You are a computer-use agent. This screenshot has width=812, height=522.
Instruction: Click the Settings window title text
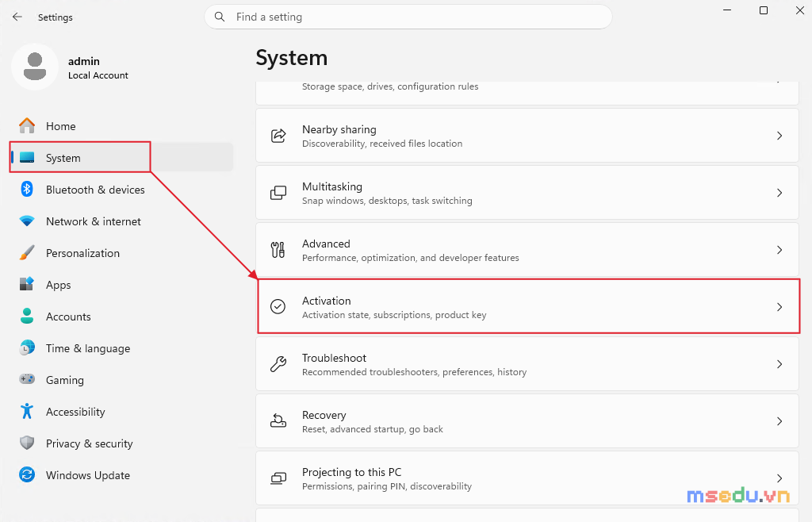click(x=56, y=17)
